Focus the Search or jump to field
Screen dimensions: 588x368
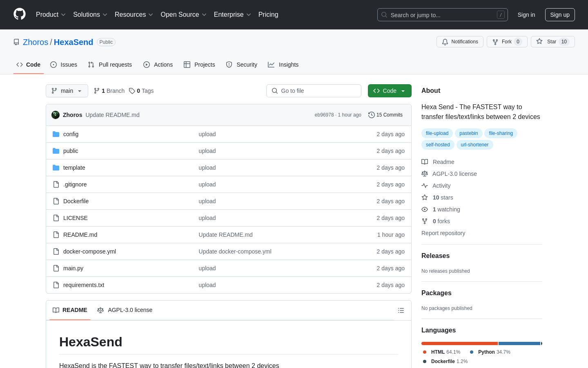coord(443,15)
